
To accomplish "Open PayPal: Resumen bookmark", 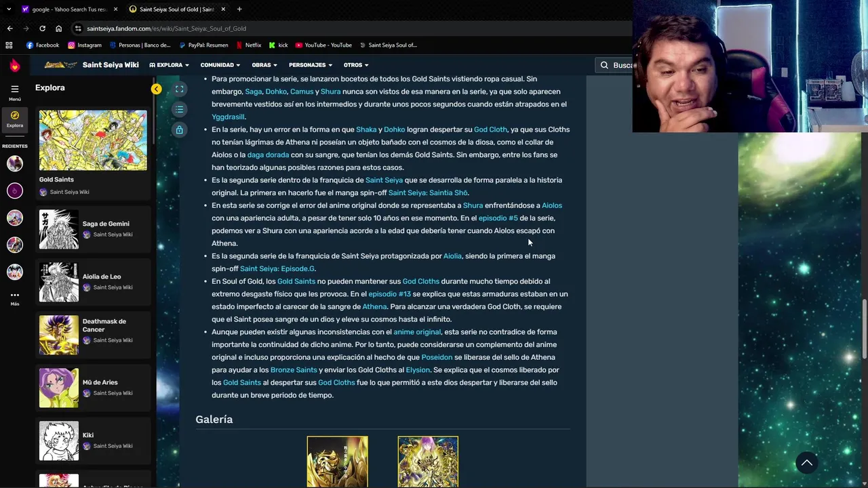I will click(x=203, y=45).
